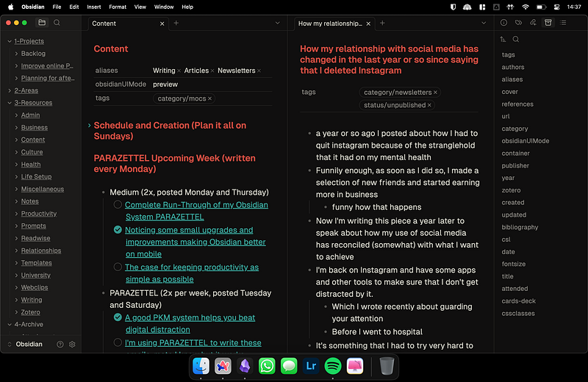Open the File menu
The height and width of the screenshot is (382, 588).
57,7
